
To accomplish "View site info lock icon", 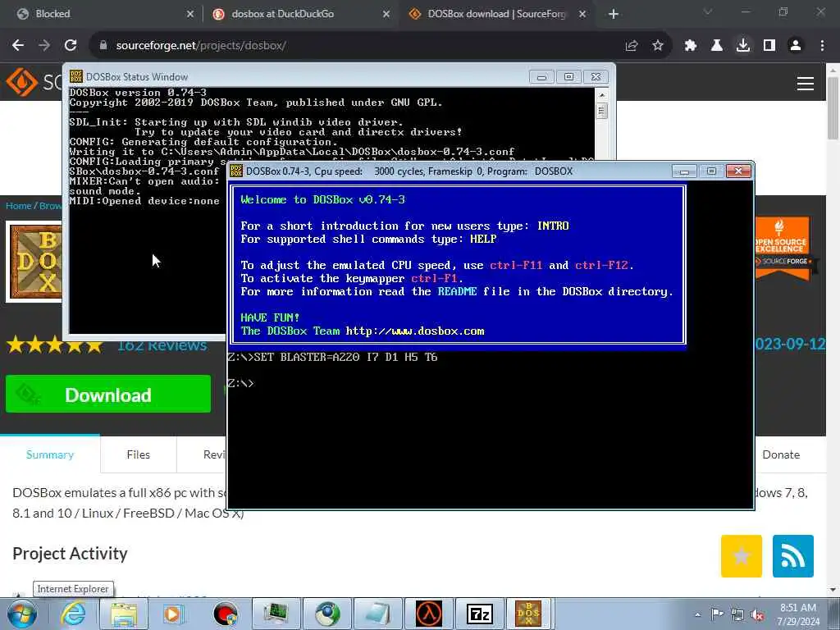I will (103, 46).
